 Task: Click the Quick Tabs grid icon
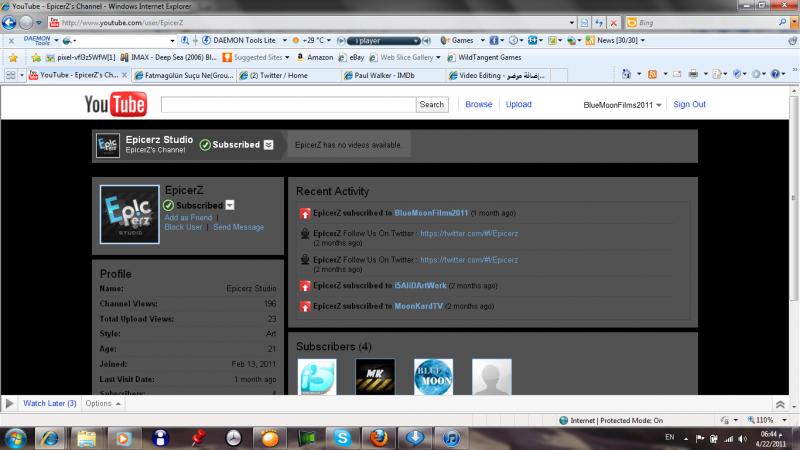coord(10,75)
